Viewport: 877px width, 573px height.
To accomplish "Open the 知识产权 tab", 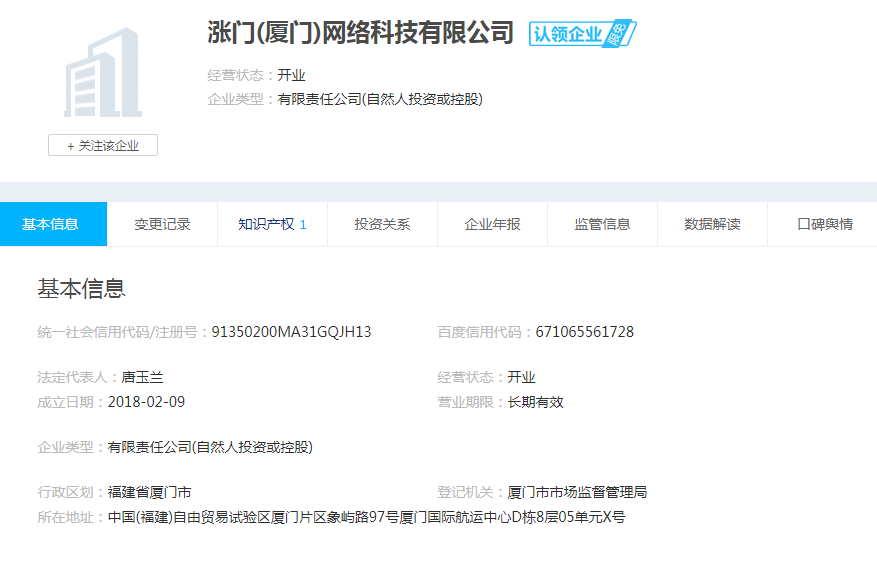I will click(x=271, y=224).
